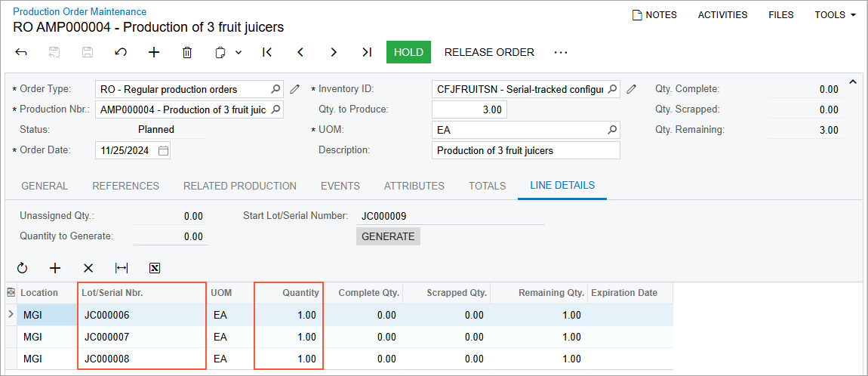This screenshot has width=868, height=376.
Task: Edit the Inventory ID with pencil icon
Action: (632, 89)
